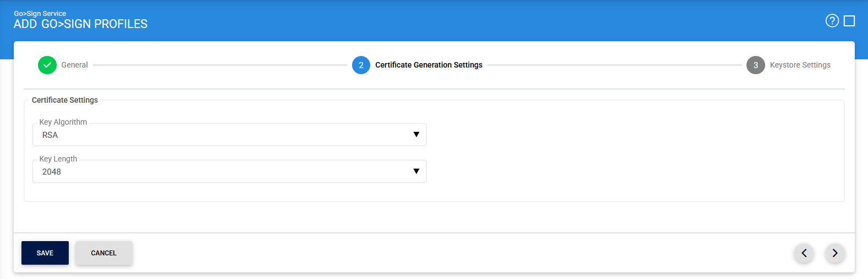This screenshot has width=868, height=279.
Task: Click the green checkmark General step icon
Action: pos(47,65)
